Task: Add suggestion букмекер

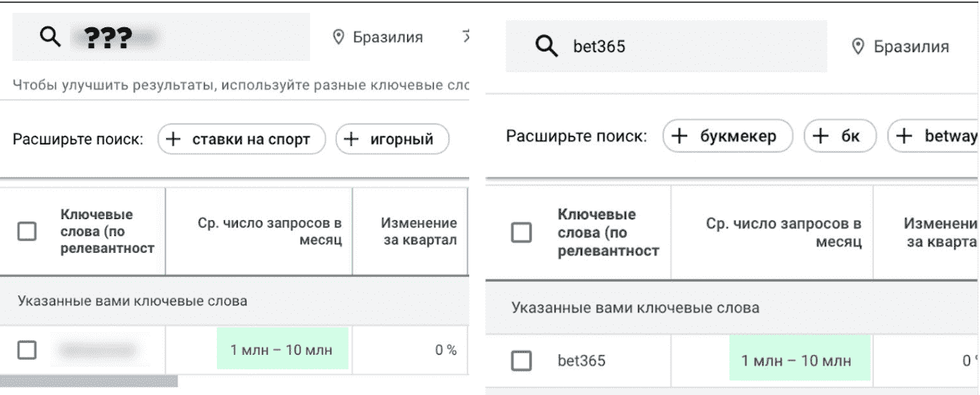Action: 729,136
